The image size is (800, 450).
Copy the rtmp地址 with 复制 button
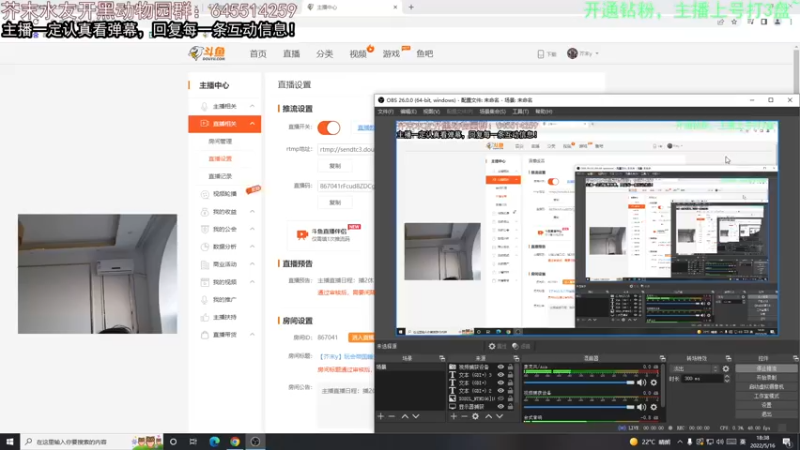coord(335,166)
